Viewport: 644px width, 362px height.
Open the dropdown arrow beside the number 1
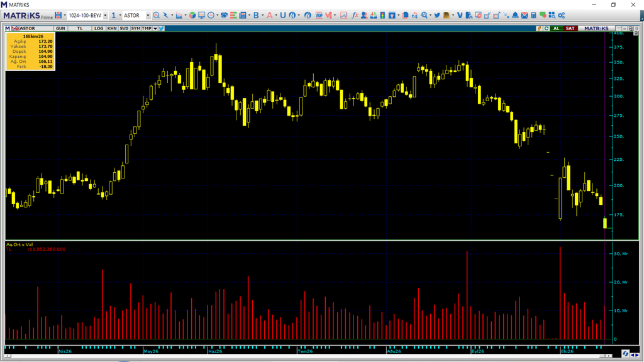pos(120,16)
